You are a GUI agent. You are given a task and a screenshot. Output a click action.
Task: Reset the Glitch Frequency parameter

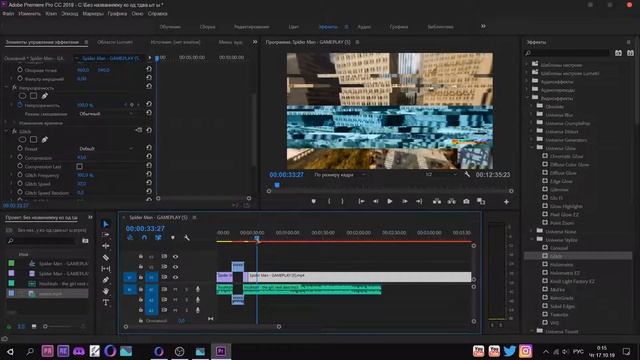[149, 174]
